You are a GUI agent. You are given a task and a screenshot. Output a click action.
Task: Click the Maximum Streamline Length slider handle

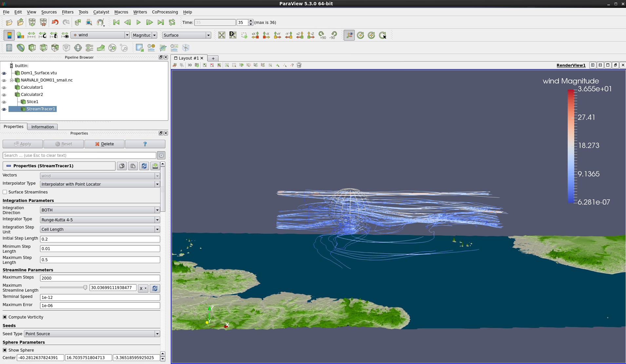85,288
